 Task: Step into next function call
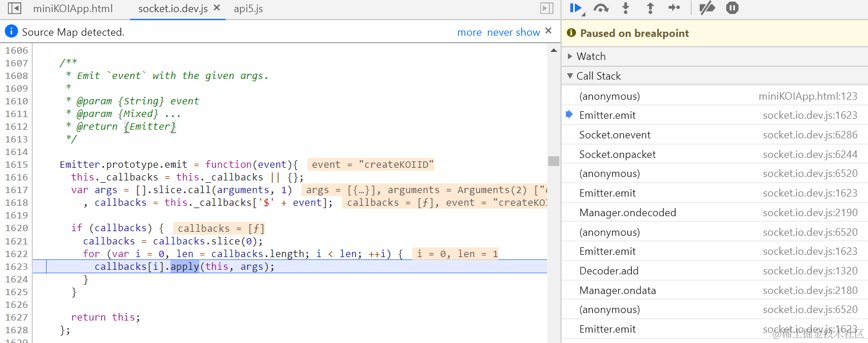(626, 8)
